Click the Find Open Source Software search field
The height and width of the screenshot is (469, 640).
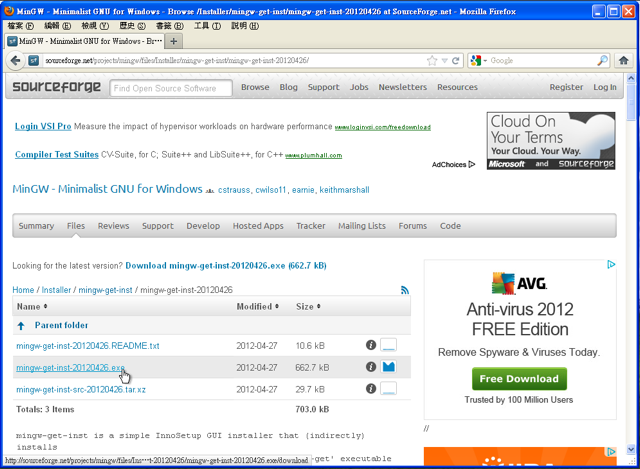click(x=171, y=88)
